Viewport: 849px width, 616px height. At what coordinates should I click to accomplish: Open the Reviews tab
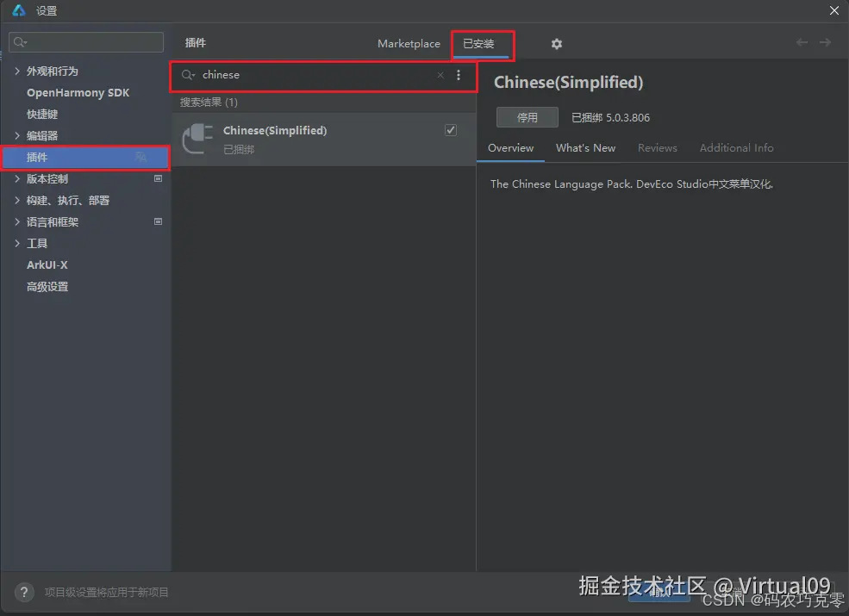(x=658, y=148)
